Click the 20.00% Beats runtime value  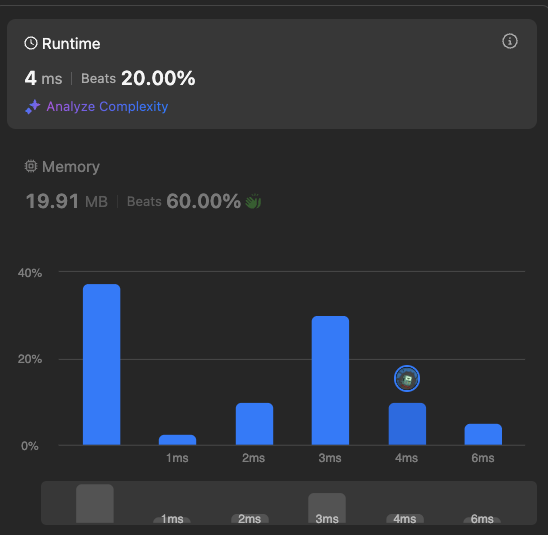[158, 78]
